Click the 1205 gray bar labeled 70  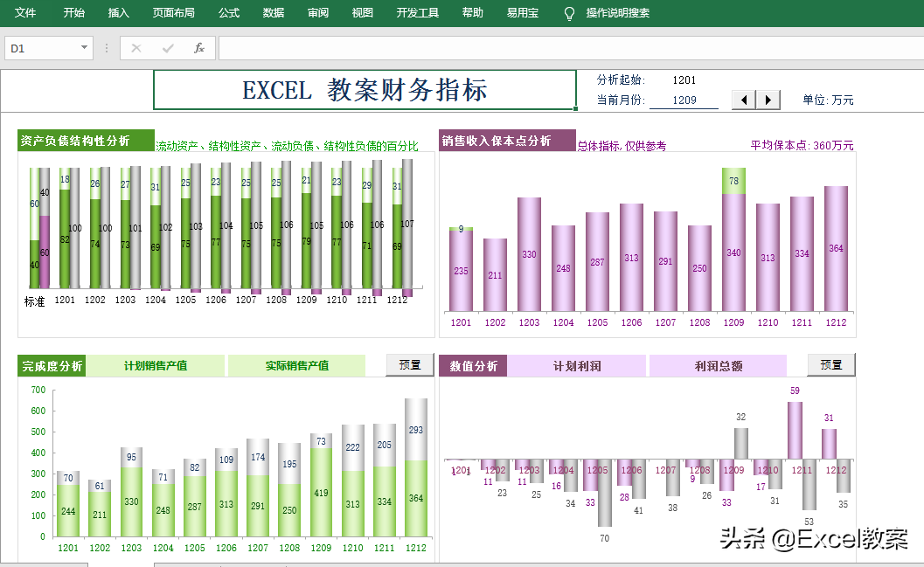pyautogui.click(x=605, y=493)
